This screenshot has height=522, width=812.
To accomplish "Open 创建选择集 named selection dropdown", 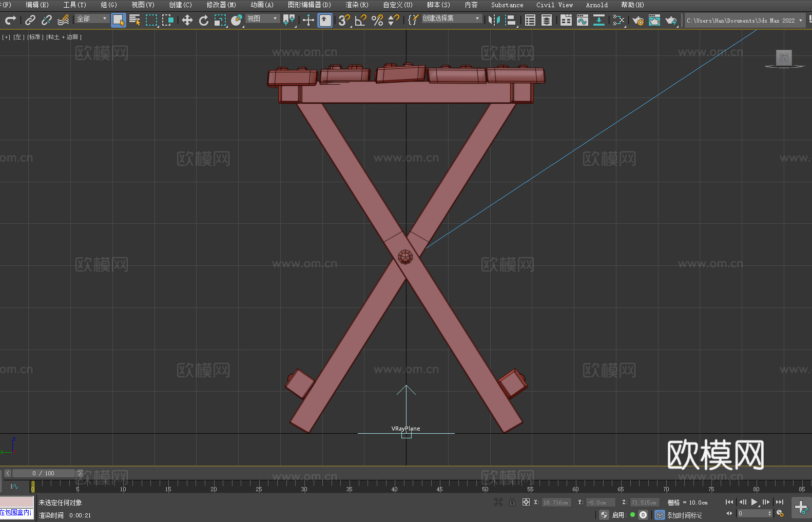I will (452, 18).
